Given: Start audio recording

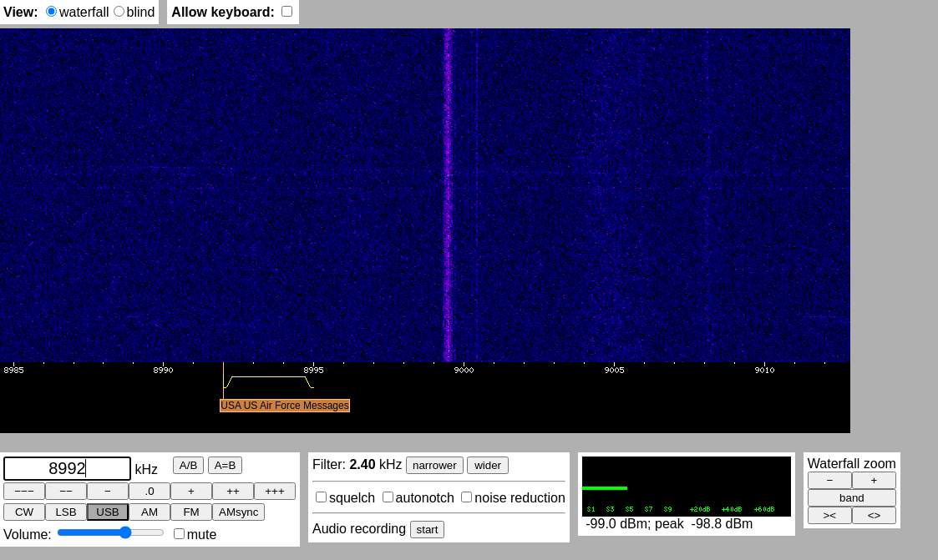Looking at the screenshot, I should click(427, 530).
